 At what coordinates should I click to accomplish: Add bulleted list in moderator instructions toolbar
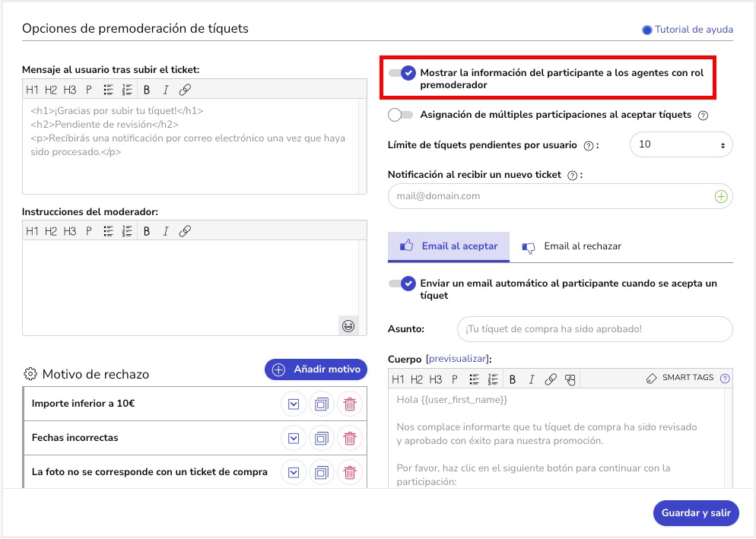tap(109, 231)
